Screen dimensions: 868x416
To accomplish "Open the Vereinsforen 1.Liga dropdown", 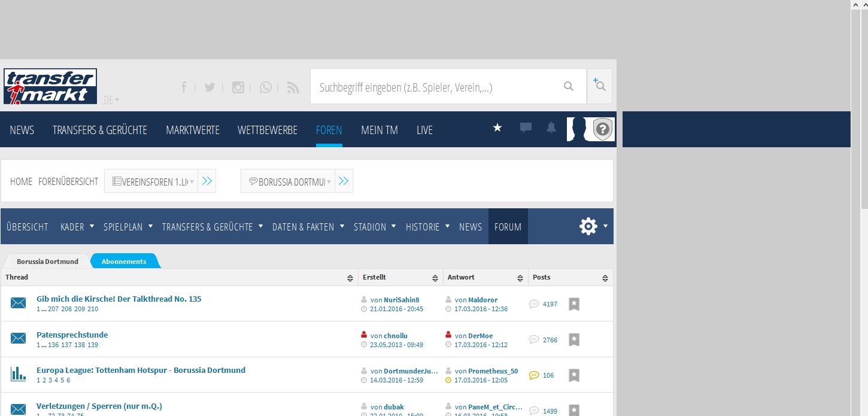I will point(151,181).
